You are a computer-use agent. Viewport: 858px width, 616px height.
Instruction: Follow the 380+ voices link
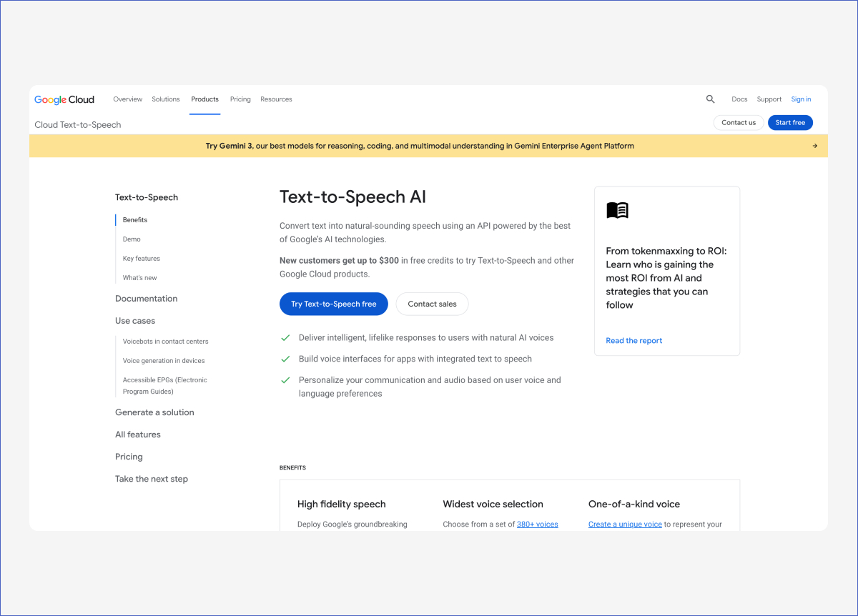(537, 524)
